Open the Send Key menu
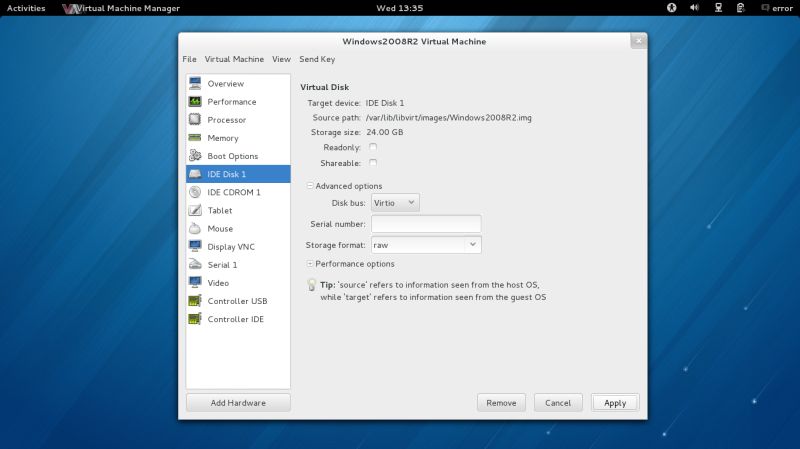Image resolution: width=800 pixels, height=449 pixels. coord(317,59)
